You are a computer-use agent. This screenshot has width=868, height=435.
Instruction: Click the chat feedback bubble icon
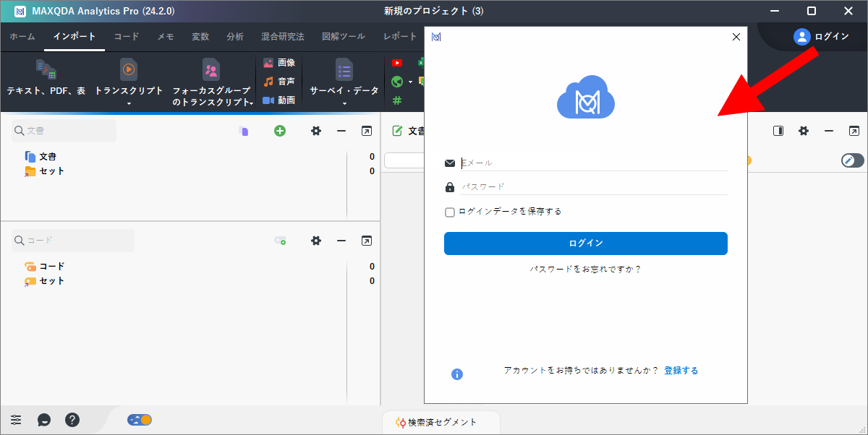click(x=44, y=420)
